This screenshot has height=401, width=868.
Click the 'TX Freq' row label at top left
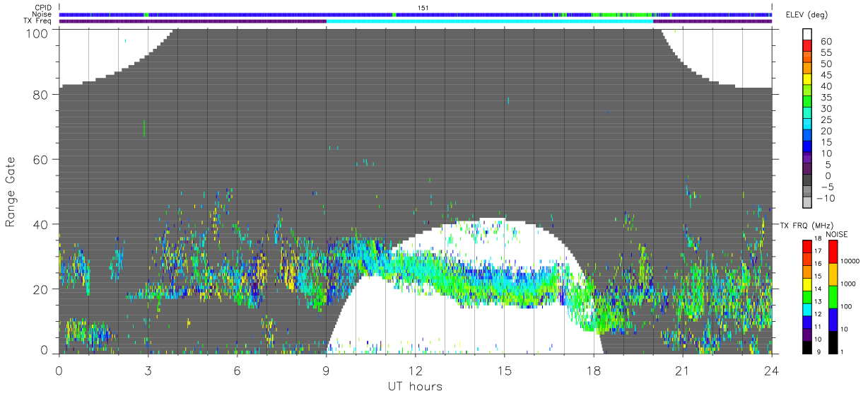pos(37,21)
